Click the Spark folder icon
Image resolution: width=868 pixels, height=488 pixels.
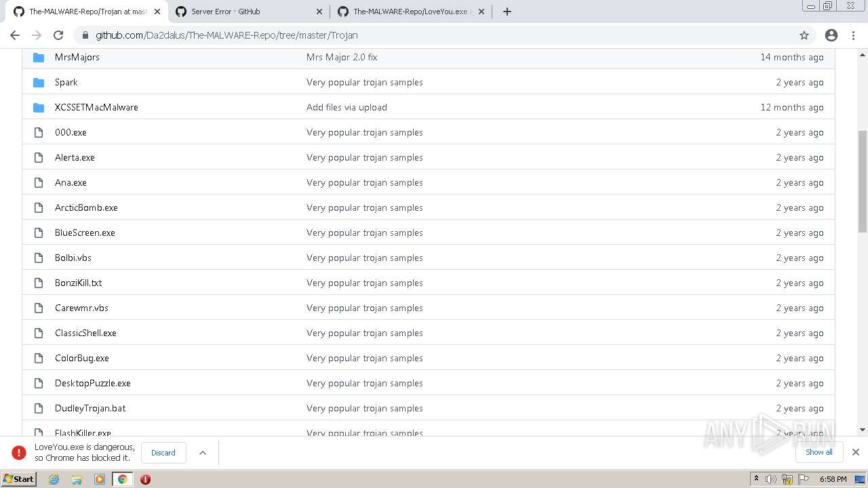[39, 83]
